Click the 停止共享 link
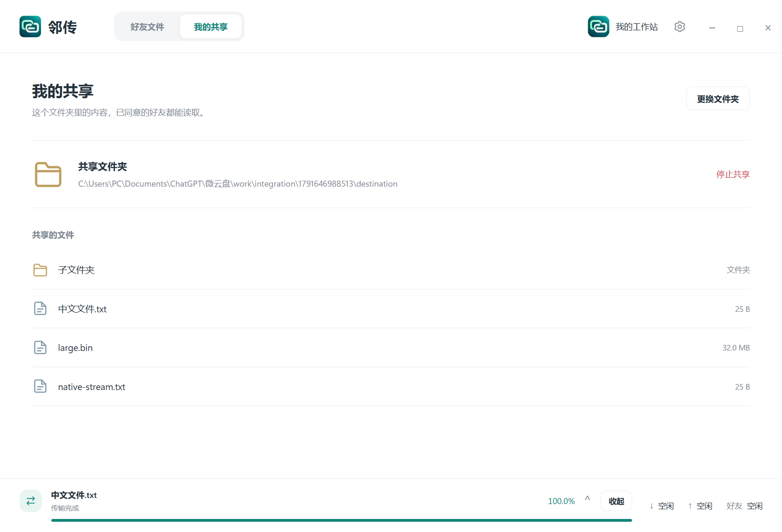Image resolution: width=782 pixels, height=532 pixels. pyautogui.click(x=733, y=175)
